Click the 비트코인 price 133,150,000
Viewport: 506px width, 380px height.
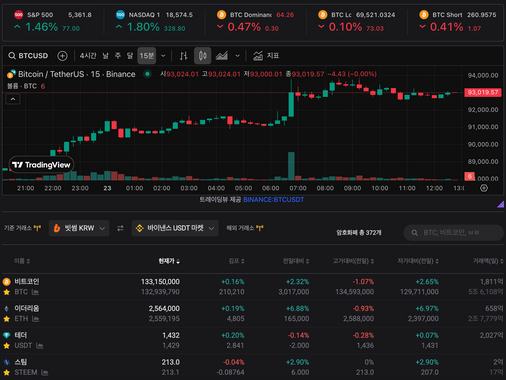[160, 282]
